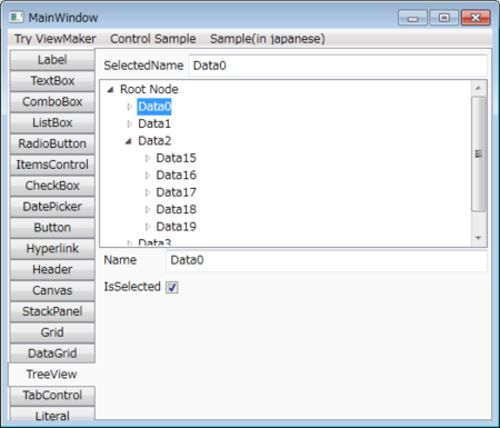Switch to the Label tab
The height and width of the screenshot is (428, 500).
[x=52, y=60]
